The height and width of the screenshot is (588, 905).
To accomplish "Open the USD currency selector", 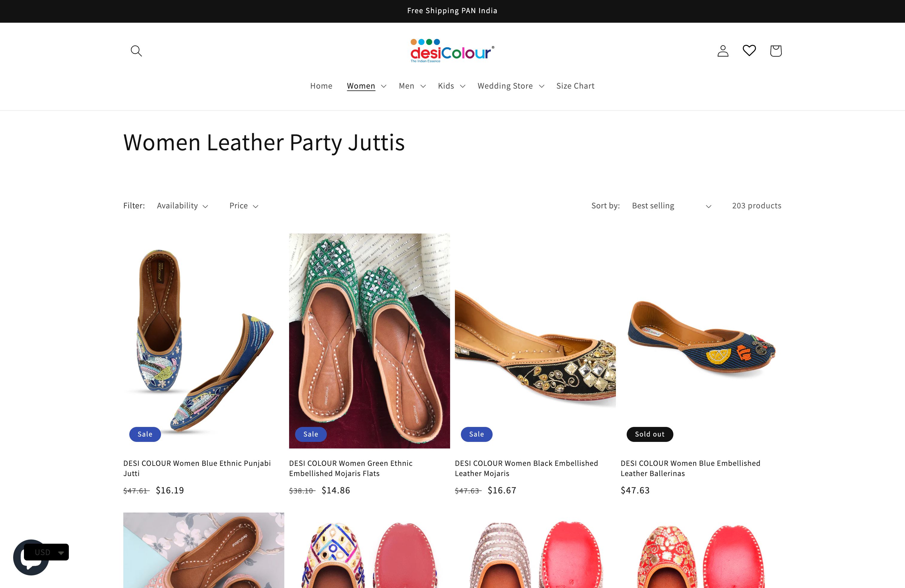I will click(x=46, y=552).
